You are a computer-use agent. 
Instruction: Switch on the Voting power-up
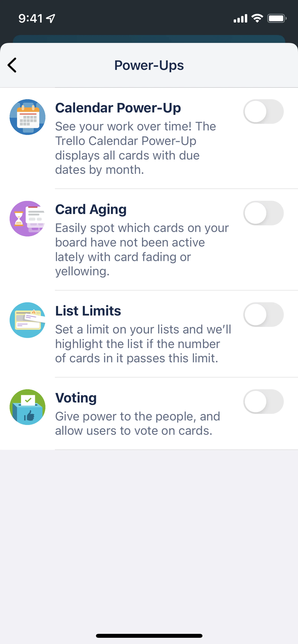tap(263, 402)
